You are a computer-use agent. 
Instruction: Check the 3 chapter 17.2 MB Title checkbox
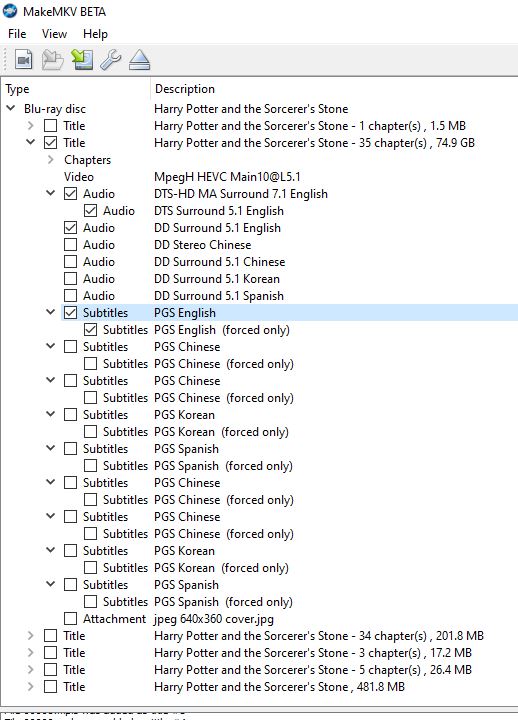point(51,652)
